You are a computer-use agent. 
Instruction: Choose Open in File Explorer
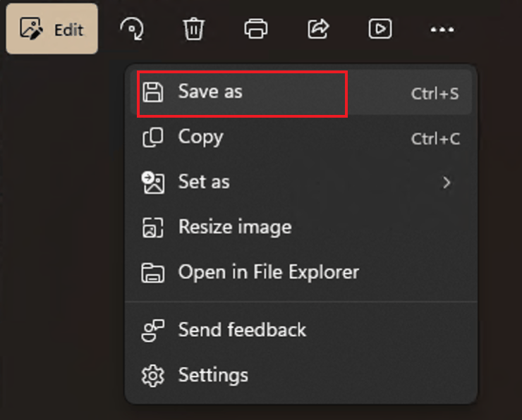(x=268, y=272)
